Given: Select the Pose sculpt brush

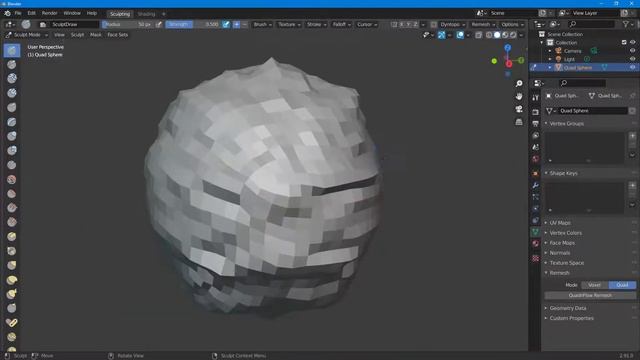Looking at the screenshot, I should pyautogui.click(x=12, y=322).
